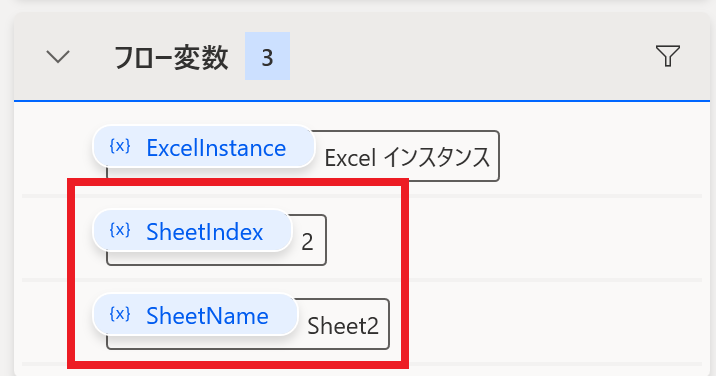Click the variable count badge 3
This screenshot has width=716, height=376.
click(267, 56)
